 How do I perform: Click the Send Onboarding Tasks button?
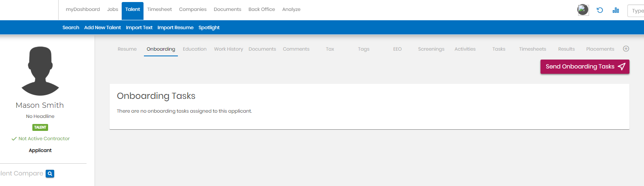click(585, 66)
